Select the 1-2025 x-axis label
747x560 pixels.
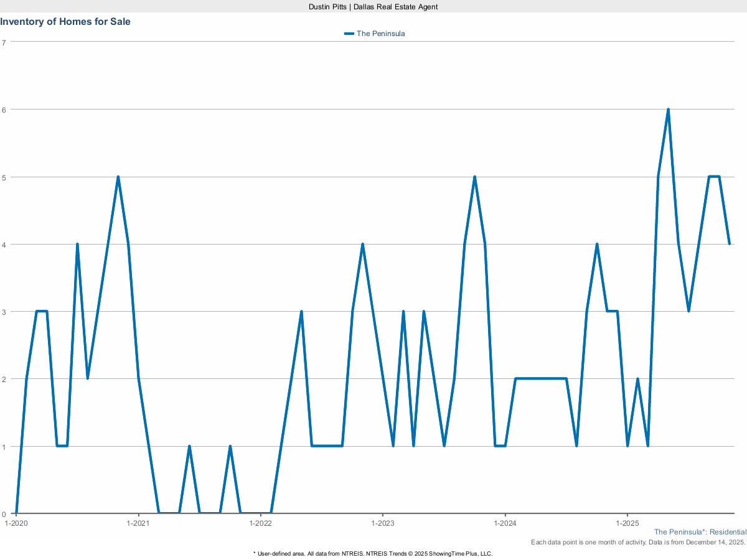pyautogui.click(x=627, y=523)
